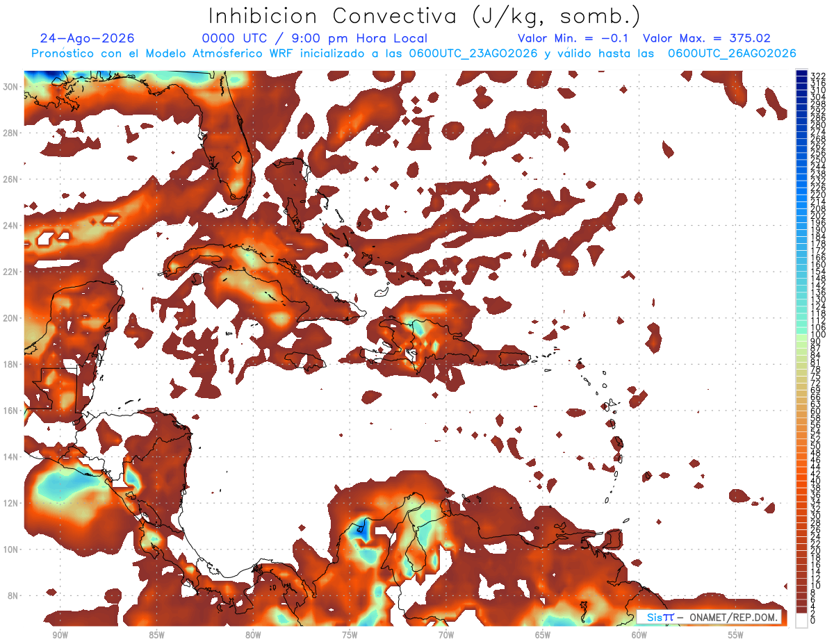This screenshot has height=644, width=834.
Task: Click the SisTT - ONAMET/REP.DOM. credit box
Action: (710, 617)
